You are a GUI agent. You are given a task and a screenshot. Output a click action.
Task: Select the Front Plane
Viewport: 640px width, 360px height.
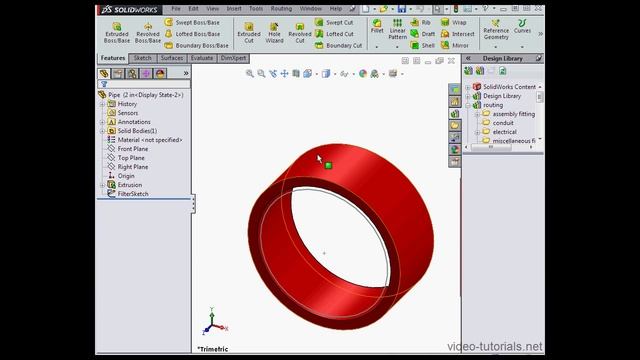click(x=128, y=149)
